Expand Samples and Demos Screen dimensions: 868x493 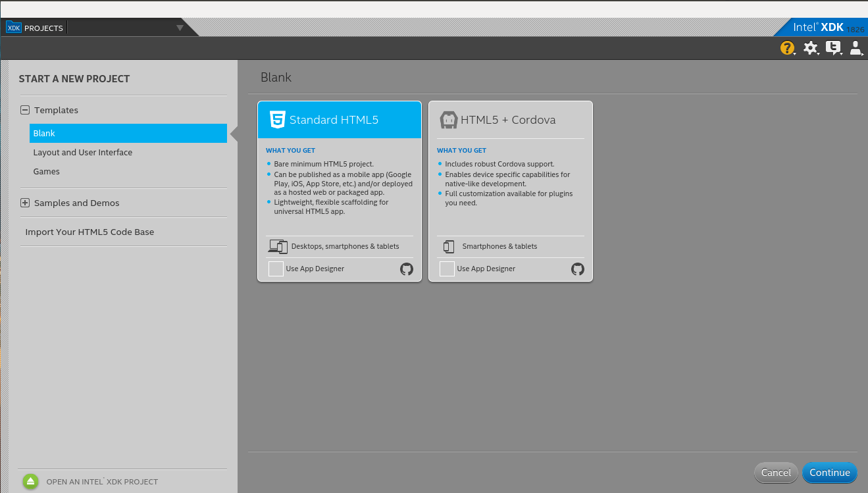pos(24,201)
